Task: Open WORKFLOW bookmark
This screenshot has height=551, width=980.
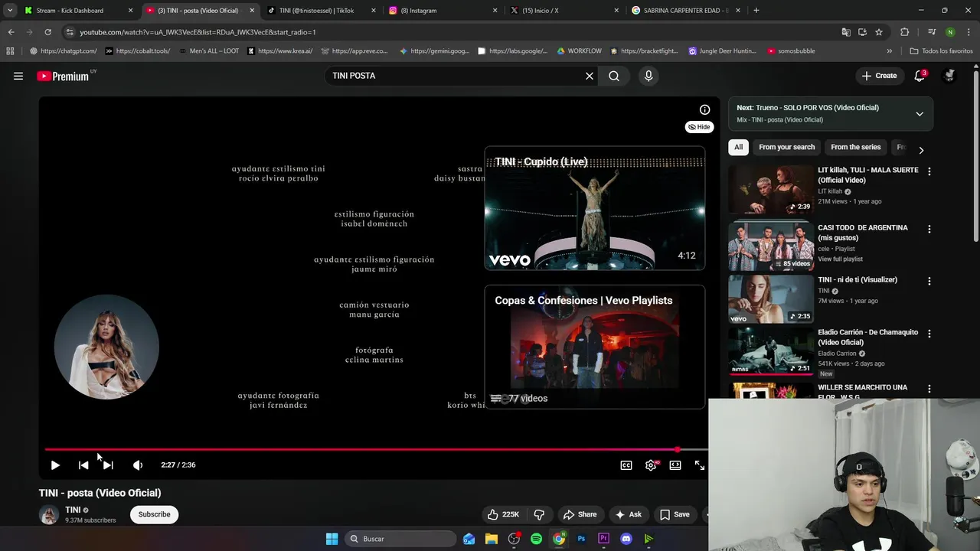Action: pos(579,51)
